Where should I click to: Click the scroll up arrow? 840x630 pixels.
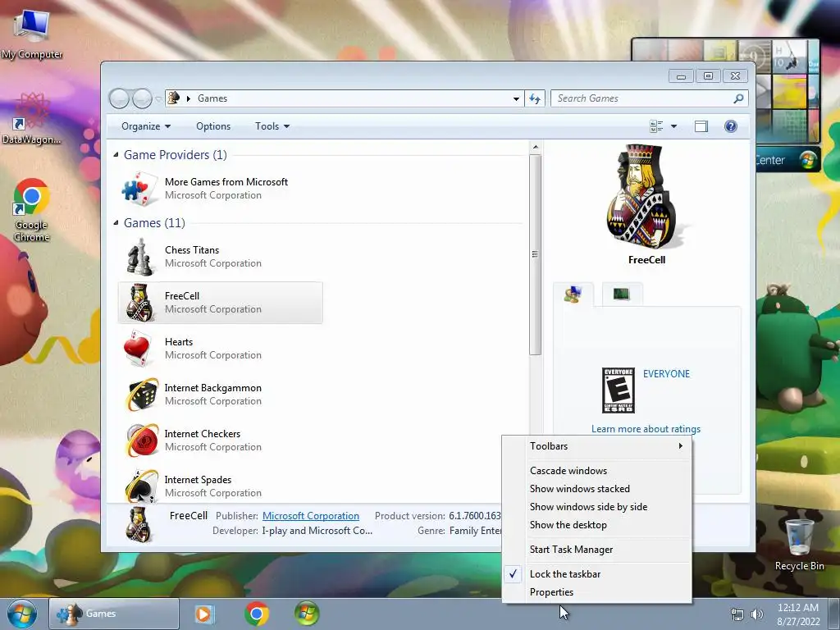(535, 147)
